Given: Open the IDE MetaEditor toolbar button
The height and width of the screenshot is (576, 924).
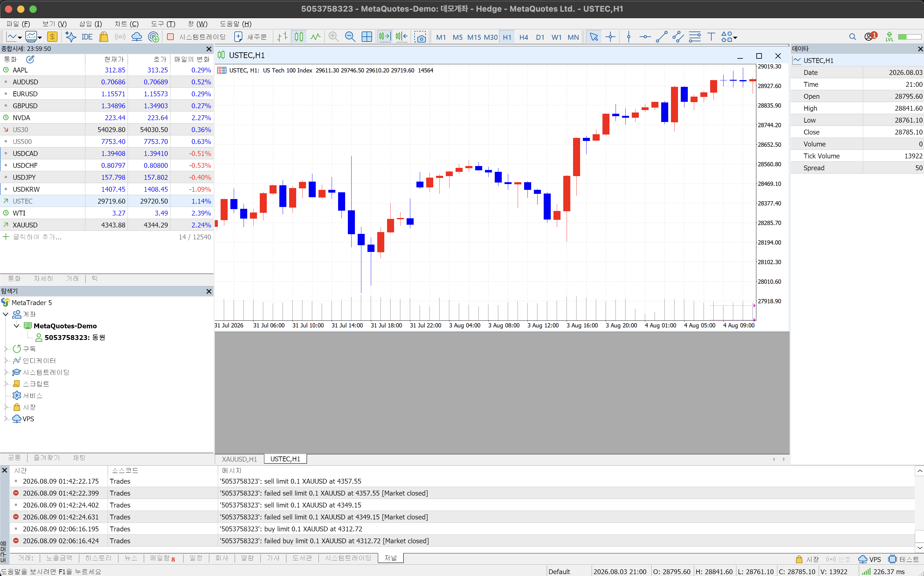Looking at the screenshot, I should 87,37.
